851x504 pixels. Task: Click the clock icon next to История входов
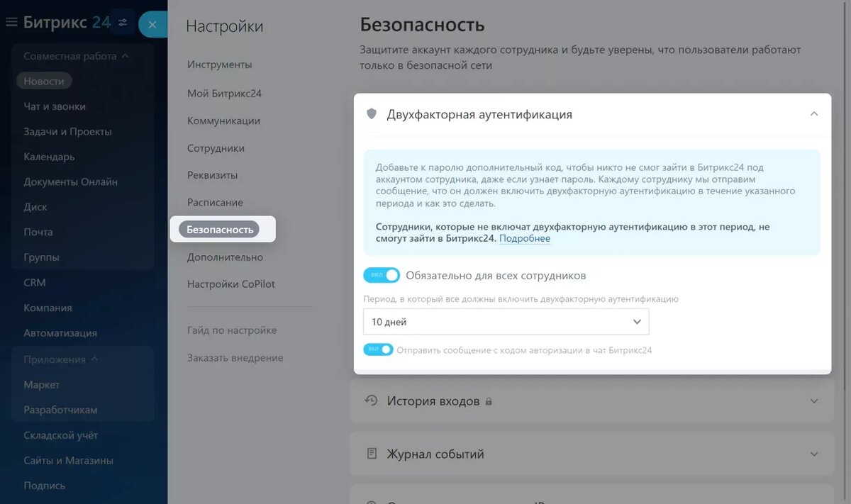(x=369, y=401)
